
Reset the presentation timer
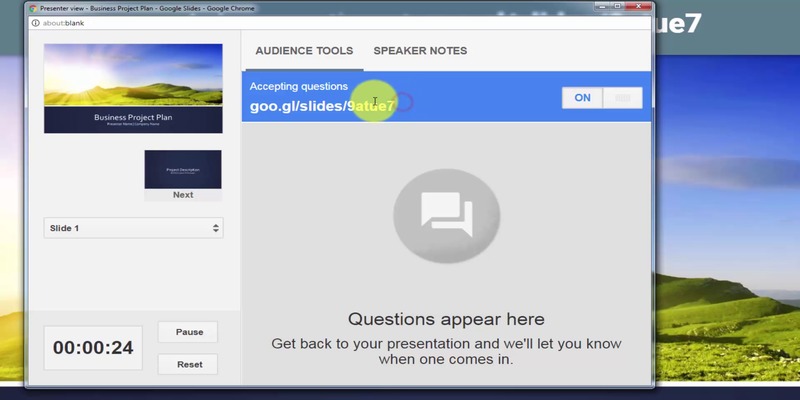coord(188,364)
